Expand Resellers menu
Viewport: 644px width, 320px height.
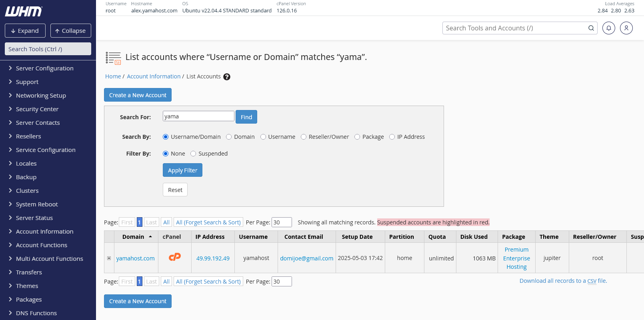pyautogui.click(x=48, y=136)
